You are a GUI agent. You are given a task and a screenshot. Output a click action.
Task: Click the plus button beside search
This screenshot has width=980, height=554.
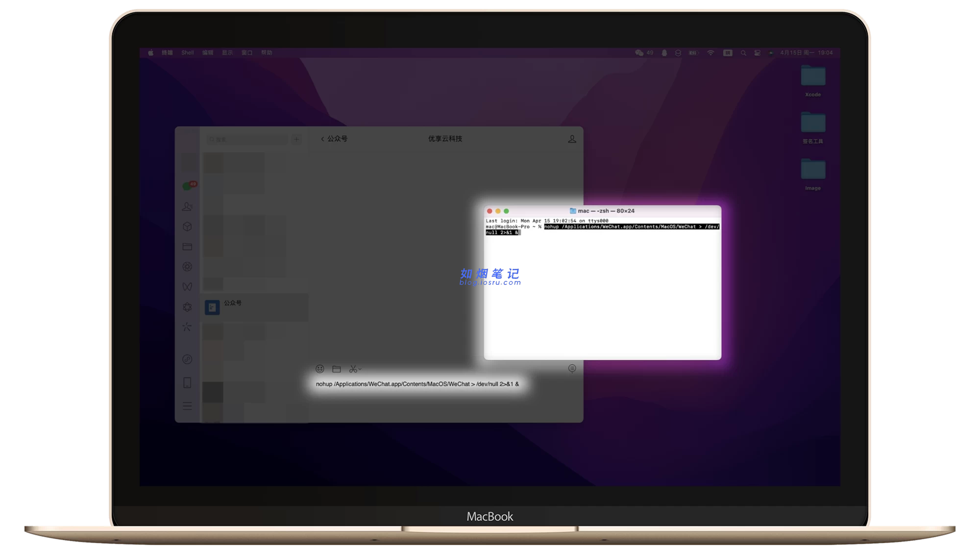pos(296,140)
